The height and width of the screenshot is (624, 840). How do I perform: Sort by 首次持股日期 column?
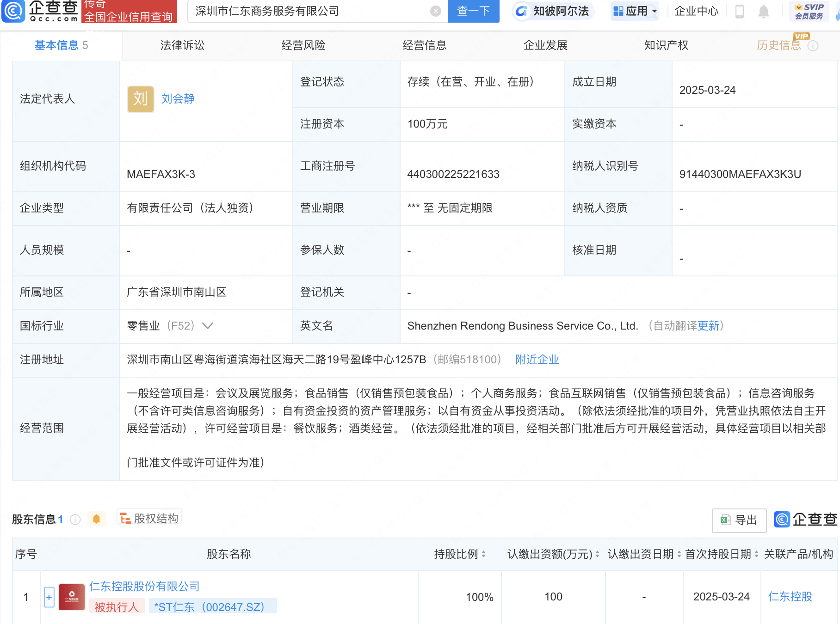pyautogui.click(x=756, y=554)
